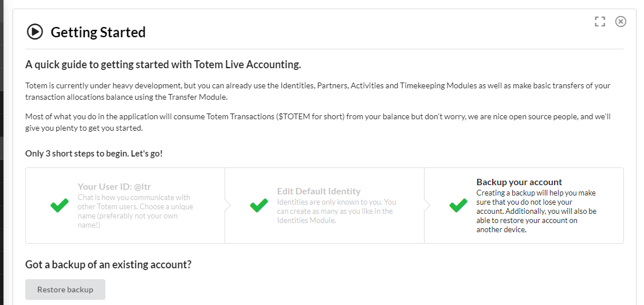Click the green checkmark for Backup your account

[x=458, y=206]
